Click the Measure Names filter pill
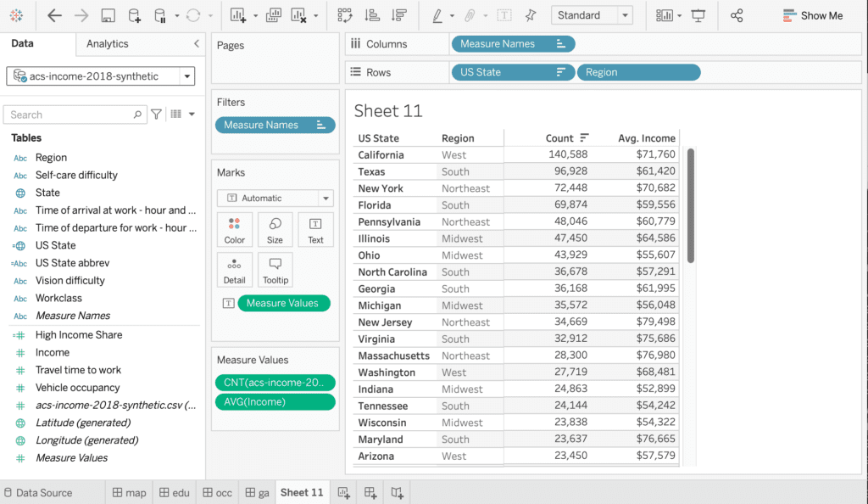Viewport: 868px width, 504px height. (x=275, y=126)
